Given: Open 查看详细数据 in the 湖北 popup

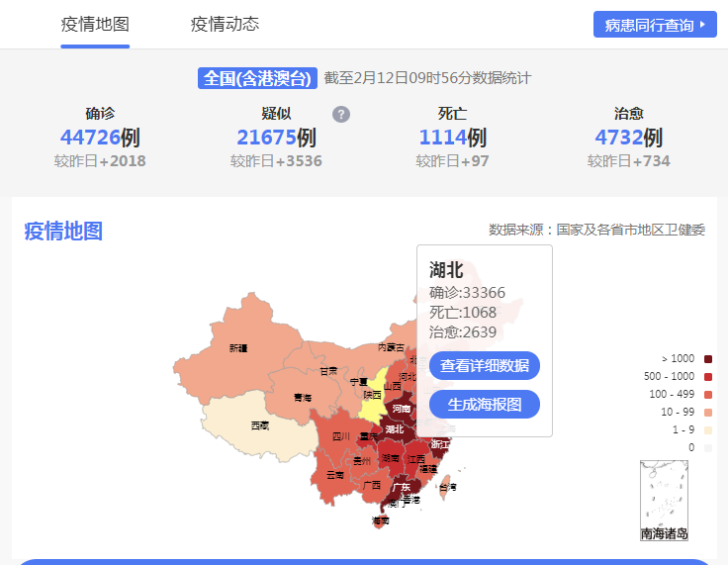Looking at the screenshot, I should [x=485, y=365].
